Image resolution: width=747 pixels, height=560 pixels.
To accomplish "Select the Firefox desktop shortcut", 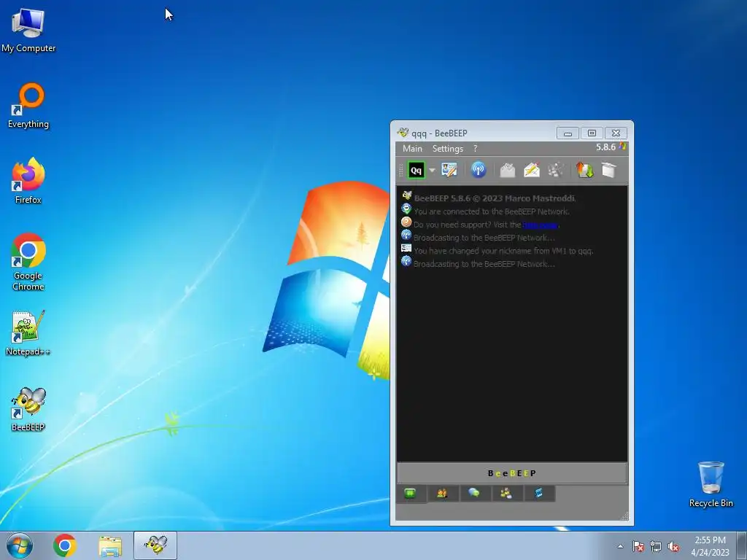I will tap(28, 181).
